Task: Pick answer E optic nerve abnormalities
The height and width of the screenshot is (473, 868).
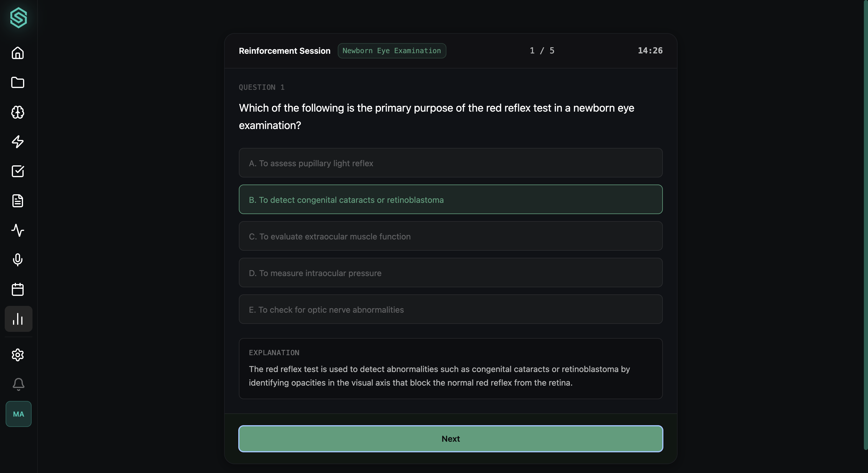Action: click(x=451, y=309)
